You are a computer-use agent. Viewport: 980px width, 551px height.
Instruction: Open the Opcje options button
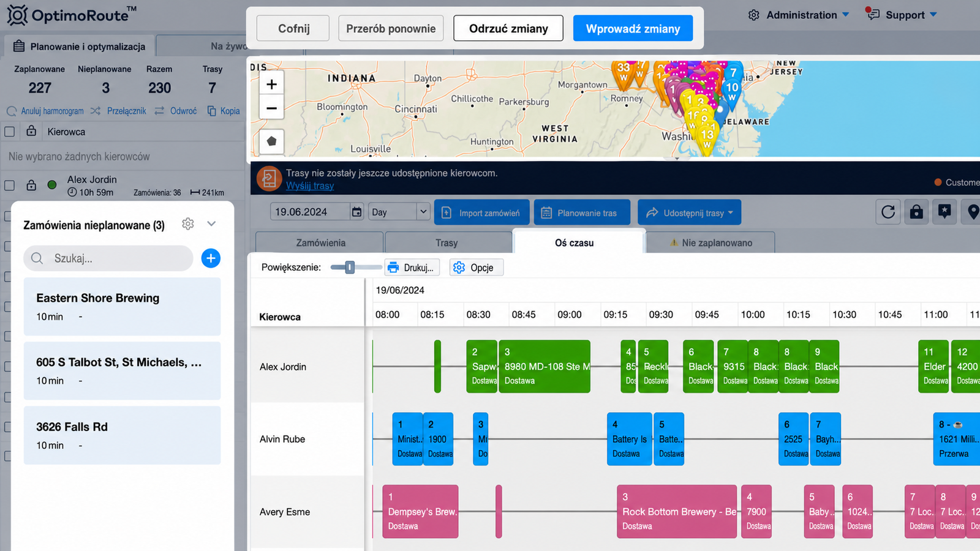(x=476, y=268)
